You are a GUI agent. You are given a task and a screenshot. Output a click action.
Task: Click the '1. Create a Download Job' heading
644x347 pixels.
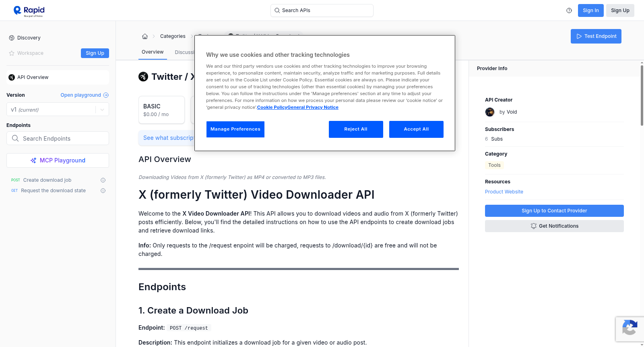tap(193, 311)
